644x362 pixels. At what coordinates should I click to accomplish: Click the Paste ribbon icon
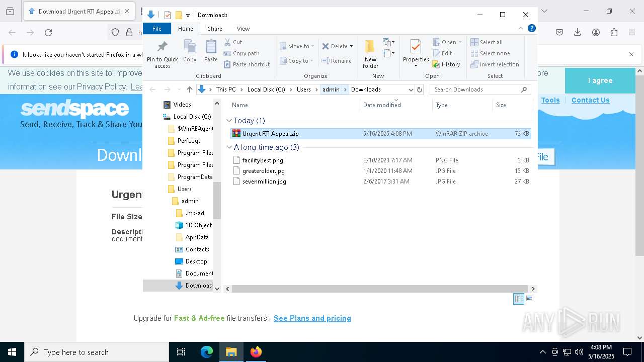pyautogui.click(x=211, y=51)
